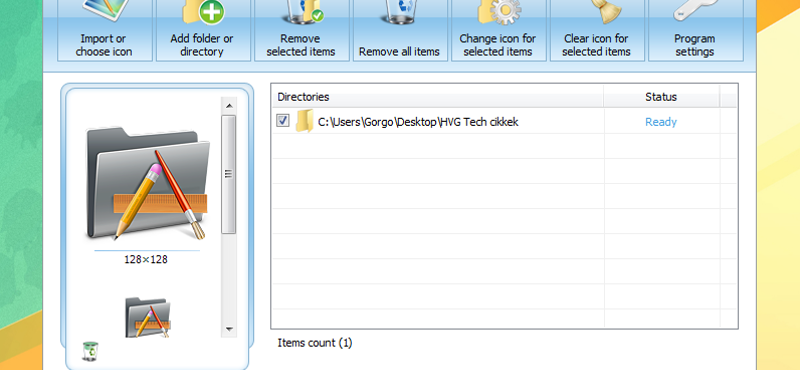Click the Ready status text
Image resolution: width=800 pixels, height=370 pixels.
[x=661, y=122]
